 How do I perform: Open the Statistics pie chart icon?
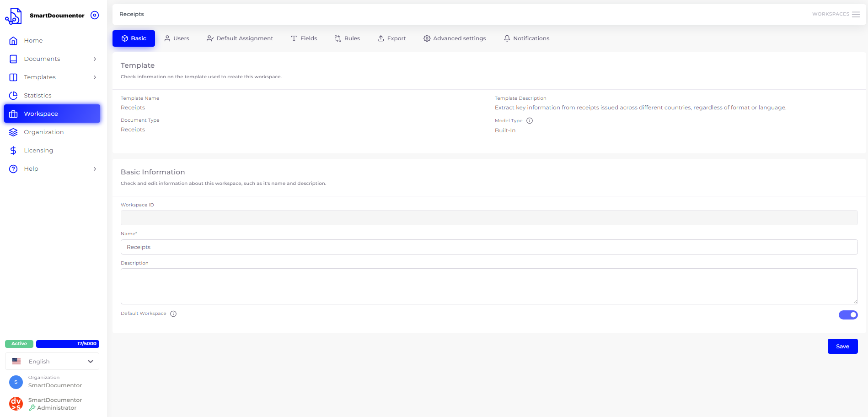point(13,95)
